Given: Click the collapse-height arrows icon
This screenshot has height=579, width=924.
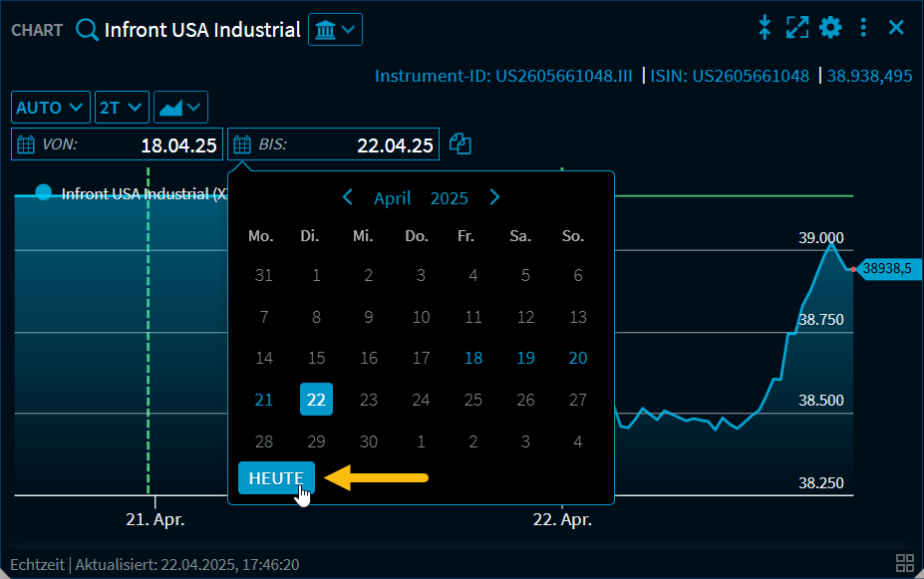Looking at the screenshot, I should click(765, 27).
